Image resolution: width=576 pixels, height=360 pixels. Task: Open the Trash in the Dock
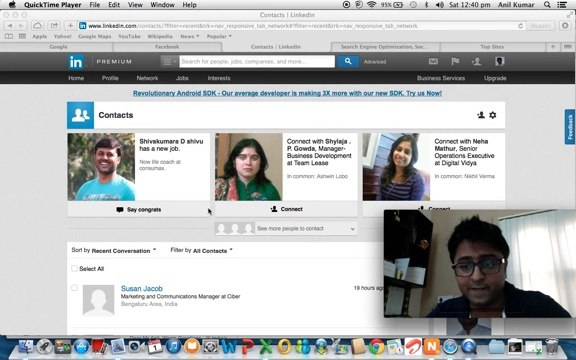click(x=551, y=346)
